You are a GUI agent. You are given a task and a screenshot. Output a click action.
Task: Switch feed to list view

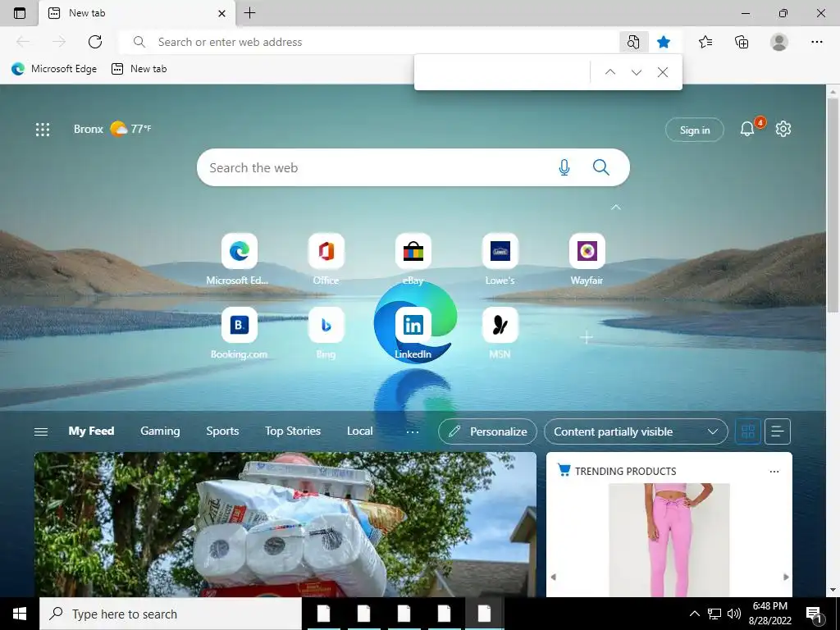778,431
